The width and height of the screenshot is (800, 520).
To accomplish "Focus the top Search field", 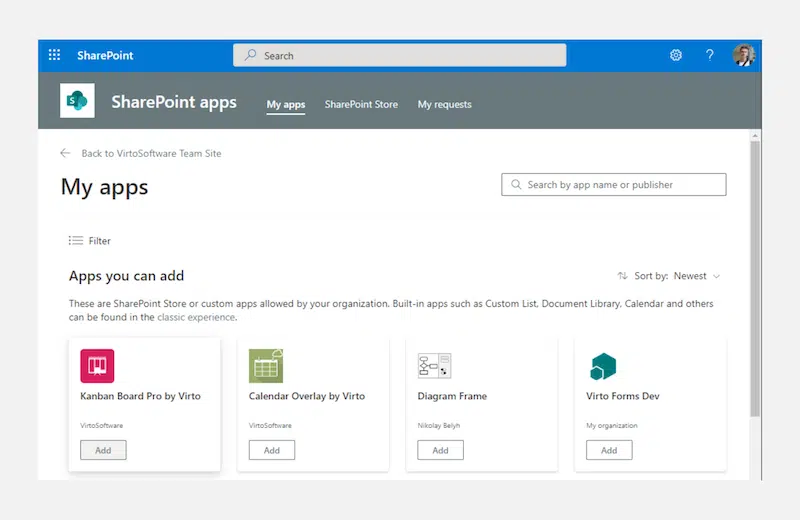I will tap(399, 55).
